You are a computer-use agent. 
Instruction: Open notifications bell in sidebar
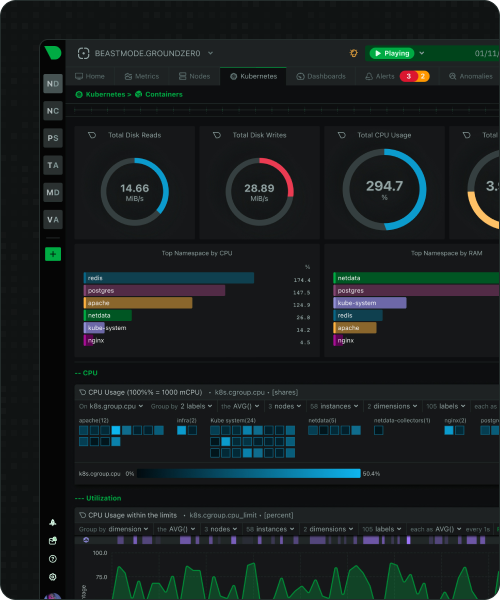53,522
